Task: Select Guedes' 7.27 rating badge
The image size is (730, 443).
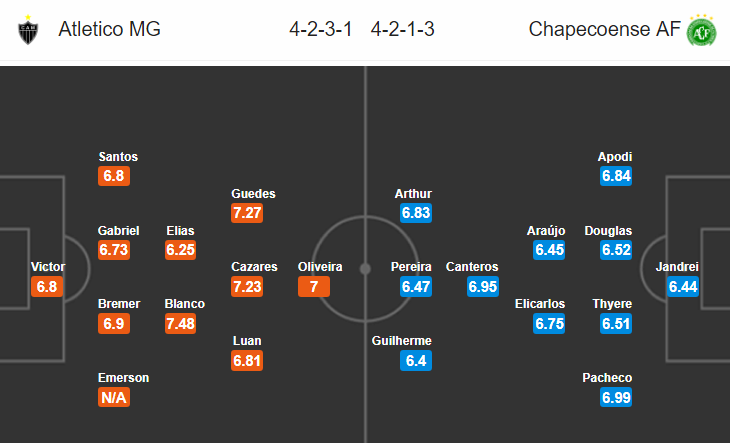Action: pos(247,213)
